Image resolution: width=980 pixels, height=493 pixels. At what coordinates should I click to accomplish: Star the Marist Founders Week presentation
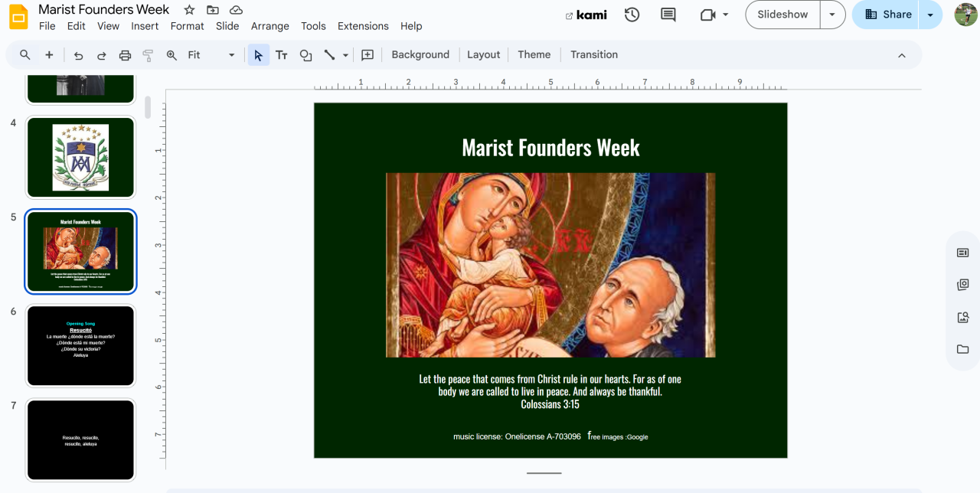[189, 10]
